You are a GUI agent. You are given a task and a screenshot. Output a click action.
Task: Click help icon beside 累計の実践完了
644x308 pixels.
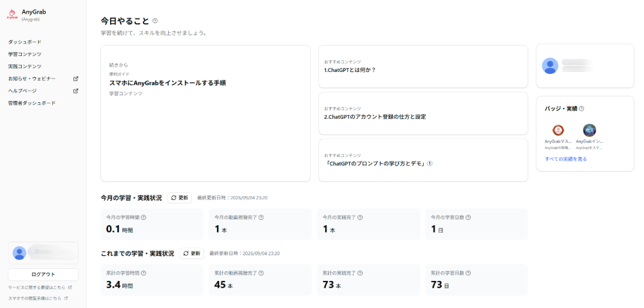(x=360, y=273)
